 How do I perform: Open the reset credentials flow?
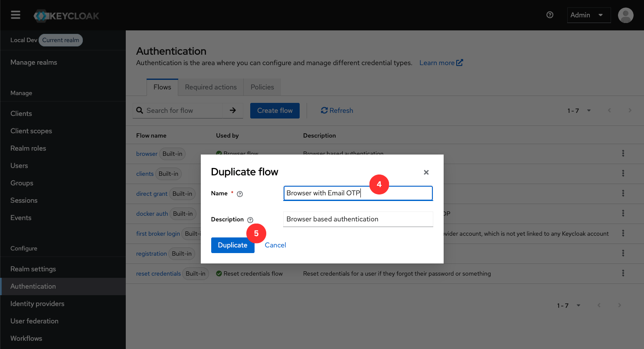click(158, 273)
